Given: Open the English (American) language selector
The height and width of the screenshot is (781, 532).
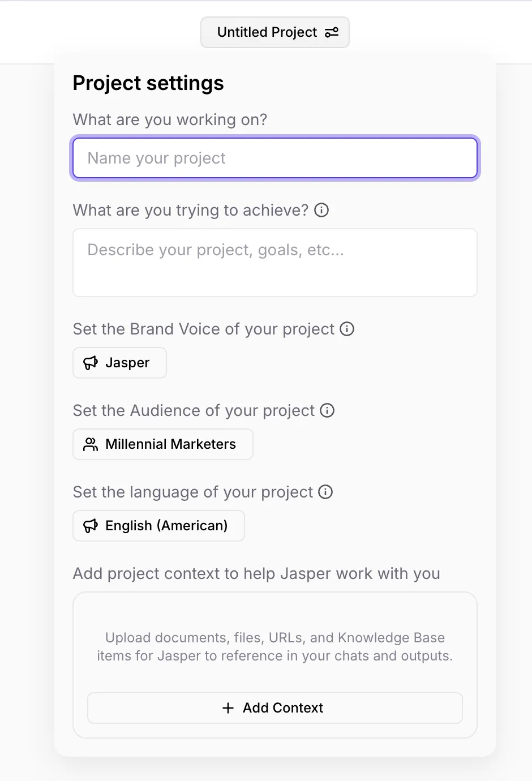Looking at the screenshot, I should click(x=158, y=526).
